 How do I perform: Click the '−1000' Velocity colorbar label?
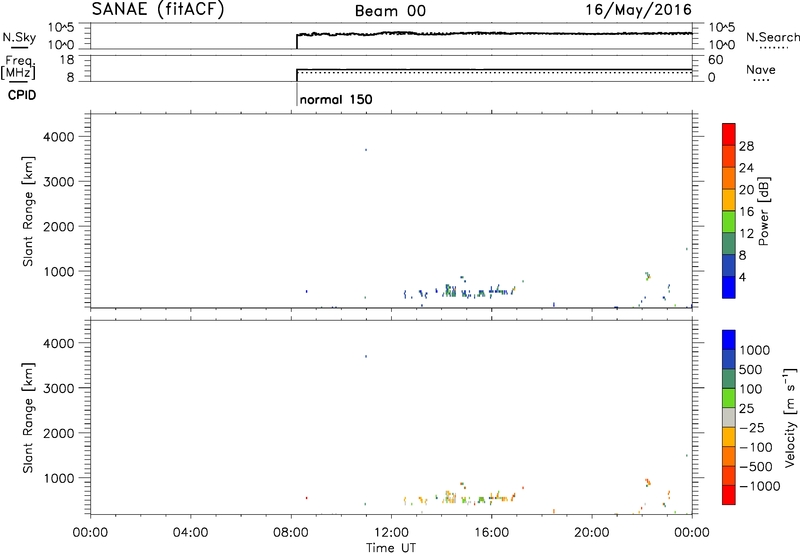(759, 486)
